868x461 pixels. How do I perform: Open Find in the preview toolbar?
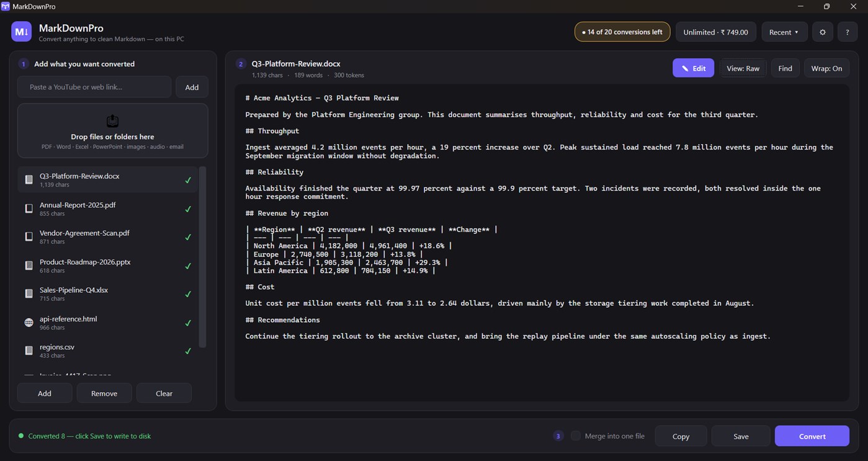tap(785, 68)
